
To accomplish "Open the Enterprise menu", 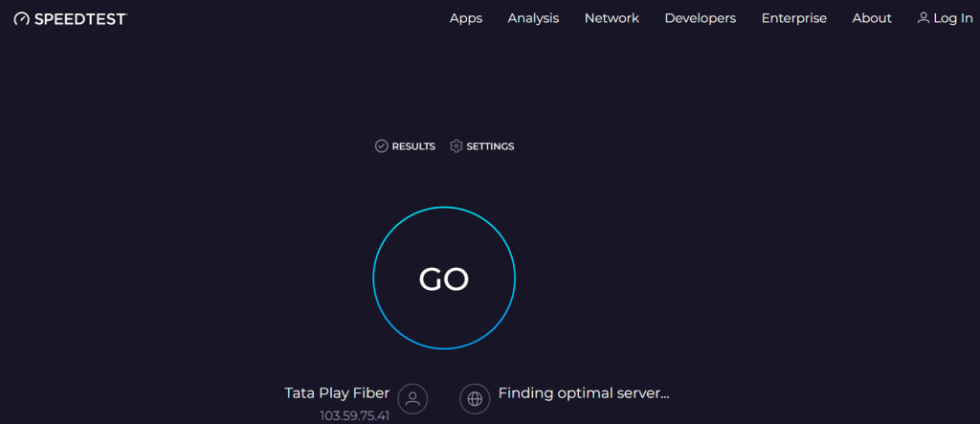I will click(794, 18).
